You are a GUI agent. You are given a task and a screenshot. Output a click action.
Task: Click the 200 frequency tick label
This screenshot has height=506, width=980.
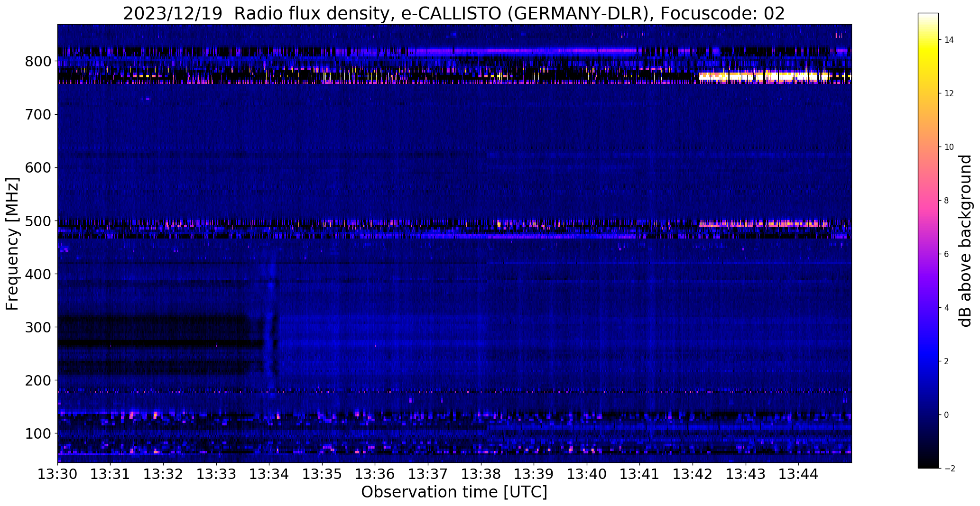coord(37,380)
